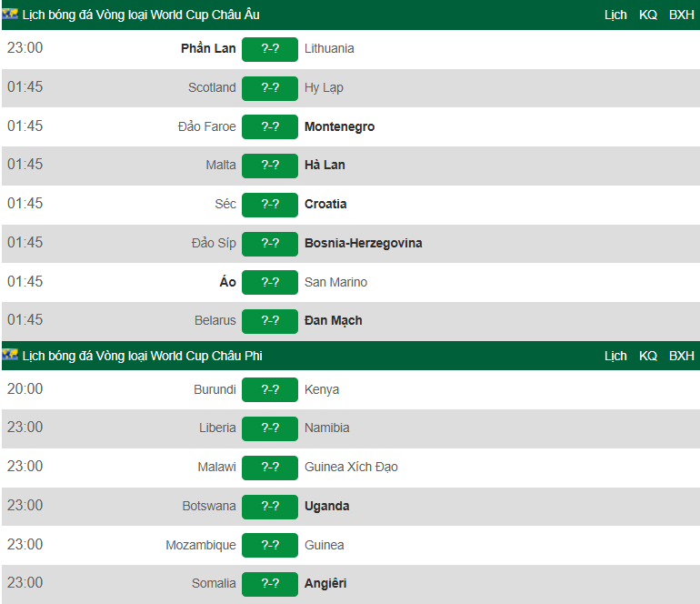
Task: Open KQ tab for Châu Âu qualifiers
Action: point(648,15)
